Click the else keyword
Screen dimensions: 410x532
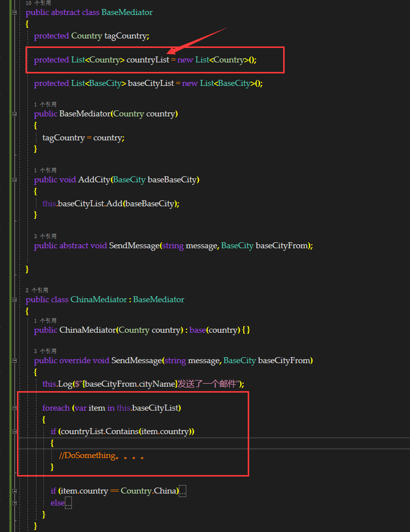[x=57, y=503]
